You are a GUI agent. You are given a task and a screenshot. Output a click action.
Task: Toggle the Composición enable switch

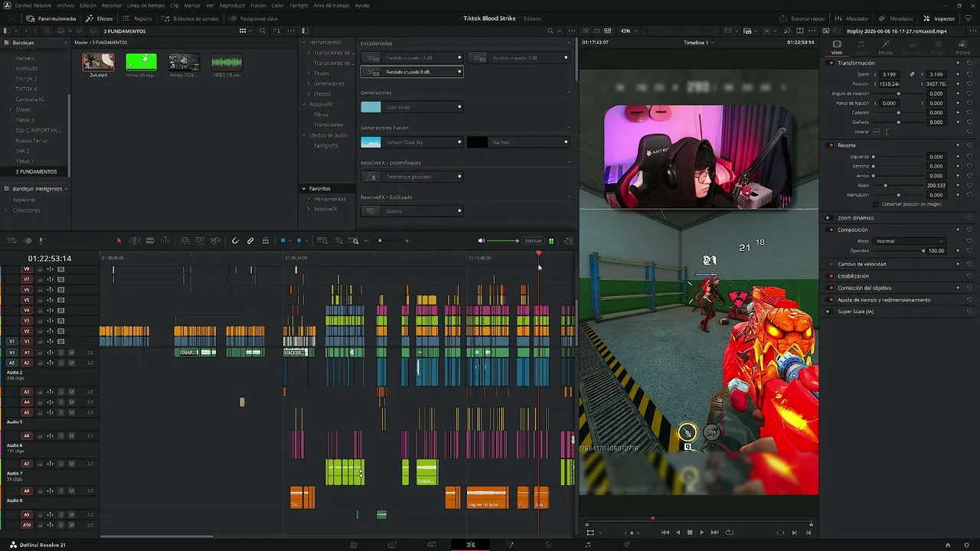[x=828, y=230]
